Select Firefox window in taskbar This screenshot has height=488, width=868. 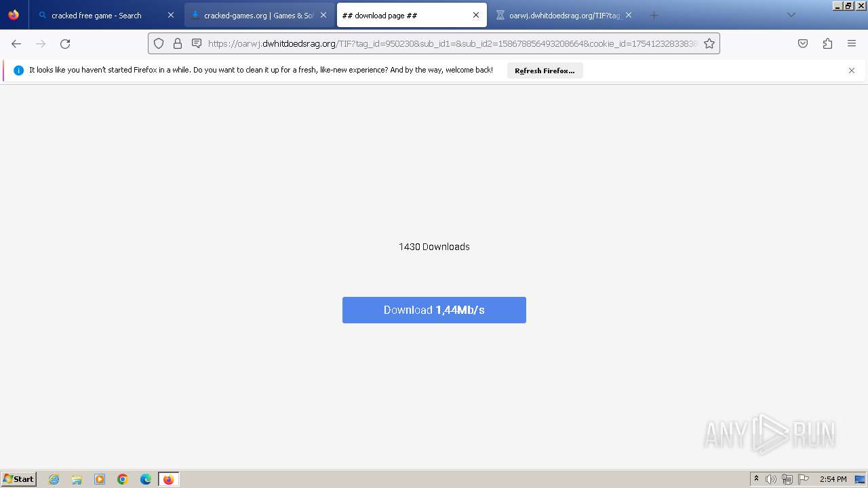tap(169, 479)
